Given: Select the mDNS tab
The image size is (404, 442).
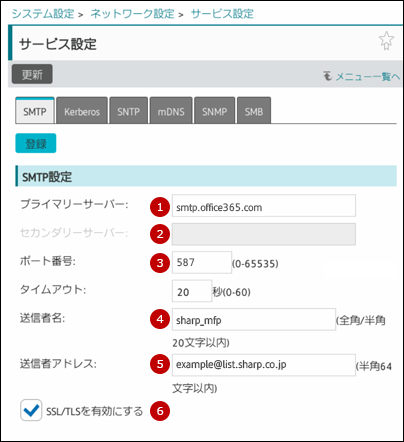Looking at the screenshot, I should (x=171, y=110).
